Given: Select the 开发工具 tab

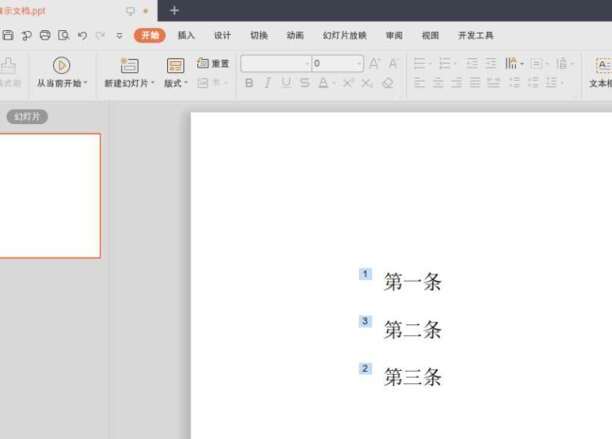Looking at the screenshot, I should point(476,36).
